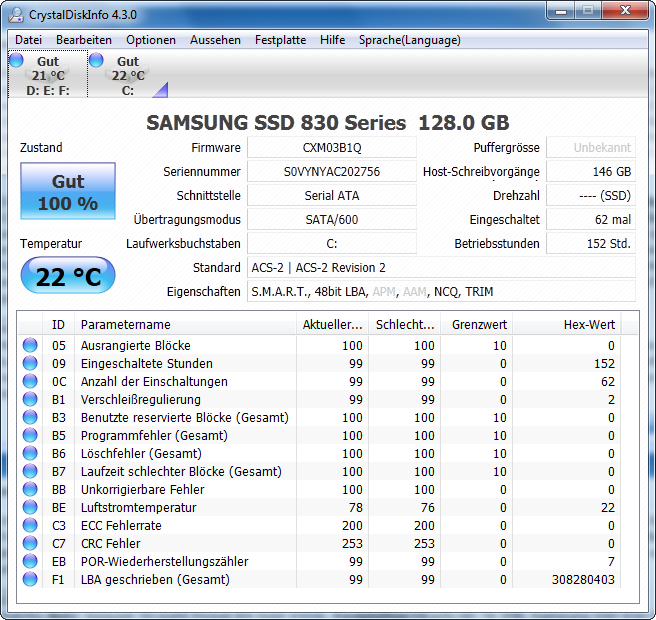
Task: Click the Drehzahl value ---- (SSD)
Action: click(591, 195)
